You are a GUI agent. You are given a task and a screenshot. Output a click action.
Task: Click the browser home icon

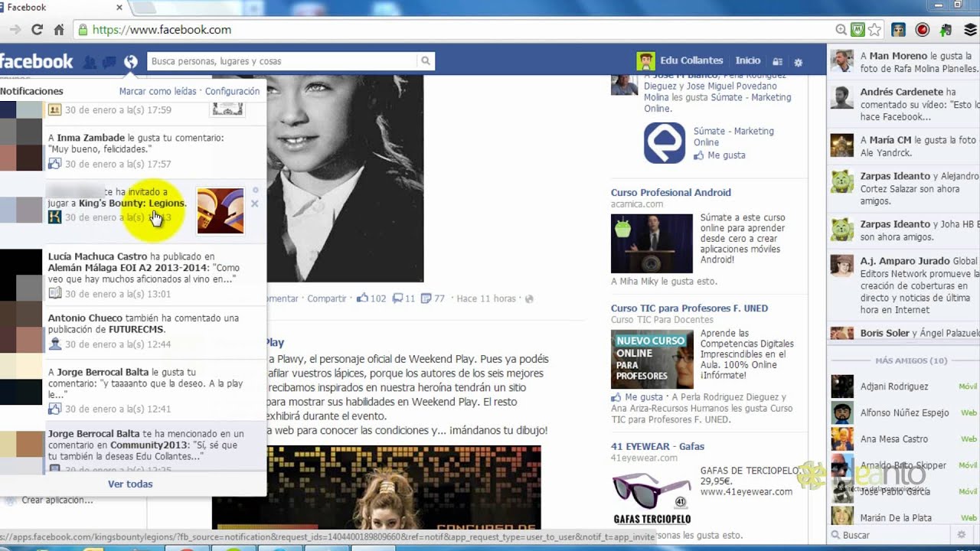click(59, 30)
